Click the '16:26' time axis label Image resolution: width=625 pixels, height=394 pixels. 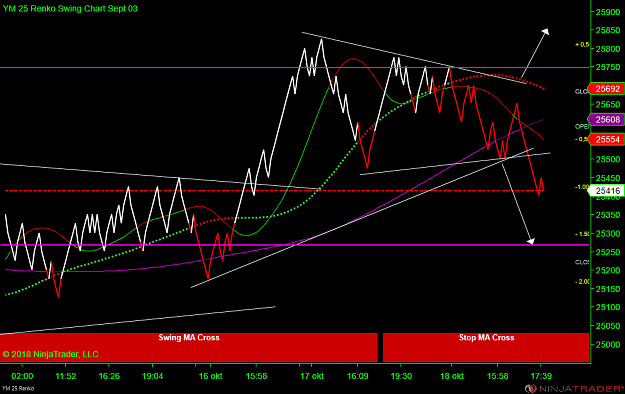click(x=109, y=376)
